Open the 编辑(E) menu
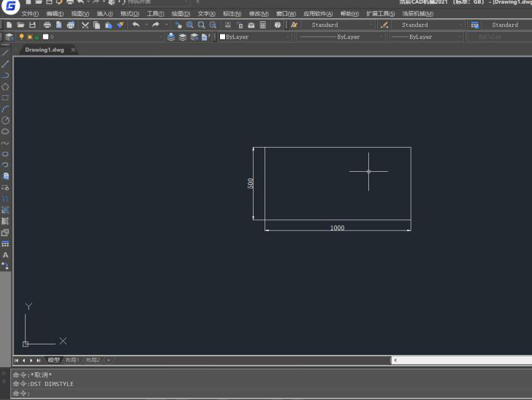Viewport: 532px width, 400px height. [55, 14]
